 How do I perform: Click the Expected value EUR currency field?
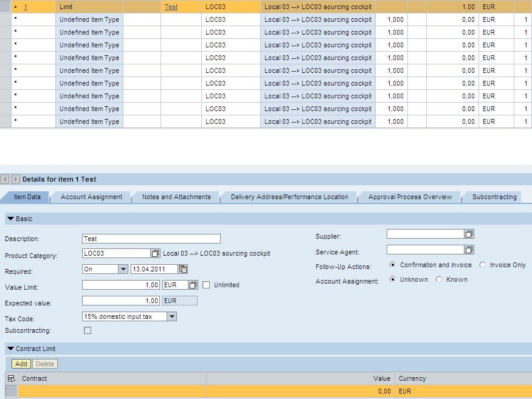(180, 301)
